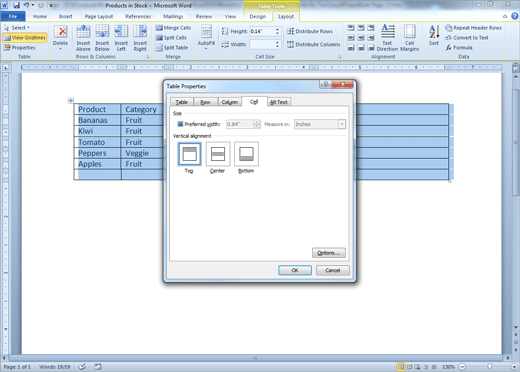Click the Distribute Rows icon
This screenshot has height=372, width=520.
point(310,31)
